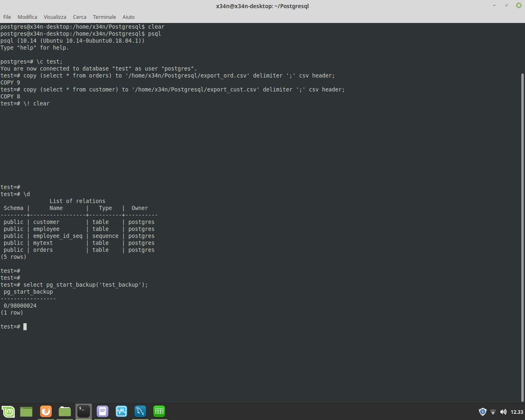Click 'orders' table name in list
Image resolution: width=525 pixels, height=420 pixels.
point(43,250)
